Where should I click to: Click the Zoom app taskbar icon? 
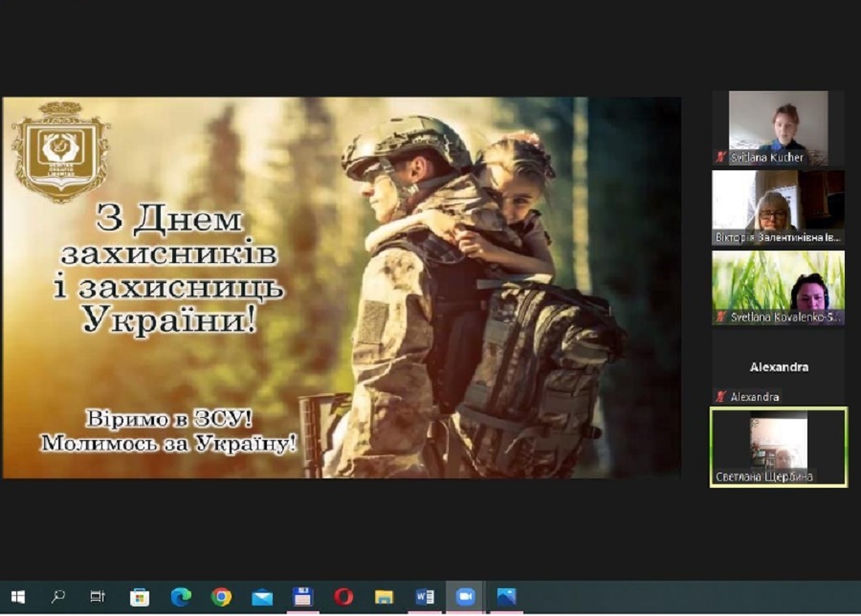pyautogui.click(x=466, y=597)
